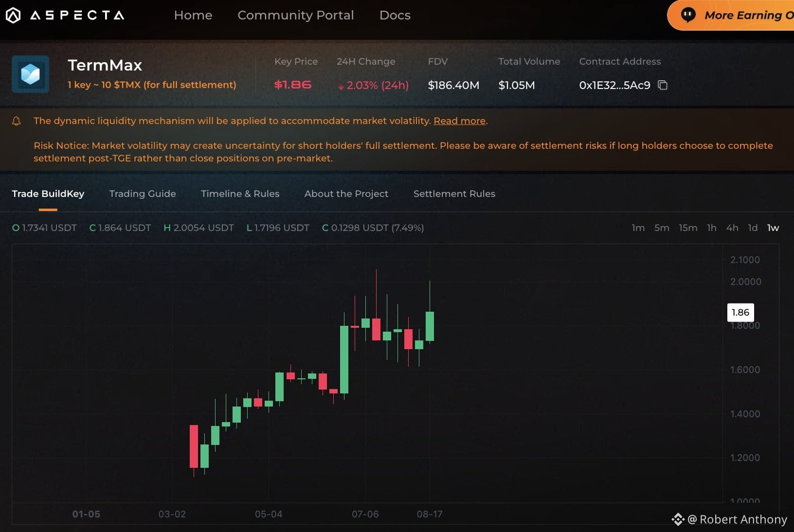Set chart interval to 1m
Image resolution: width=794 pixels, height=532 pixels.
(x=638, y=228)
